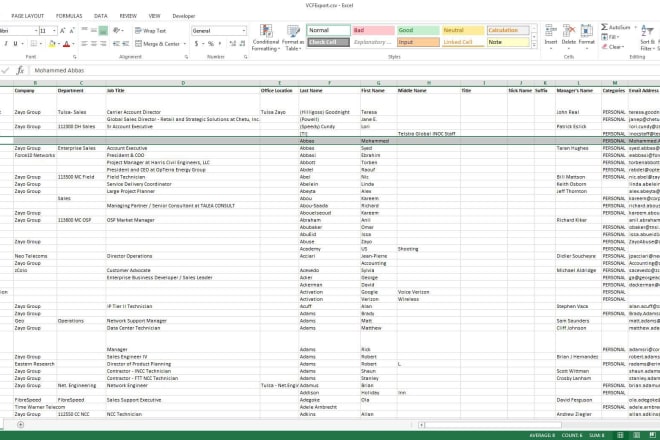This screenshot has height=440, width=660.
Task: Click the Delete cells icon
Action: [569, 32]
